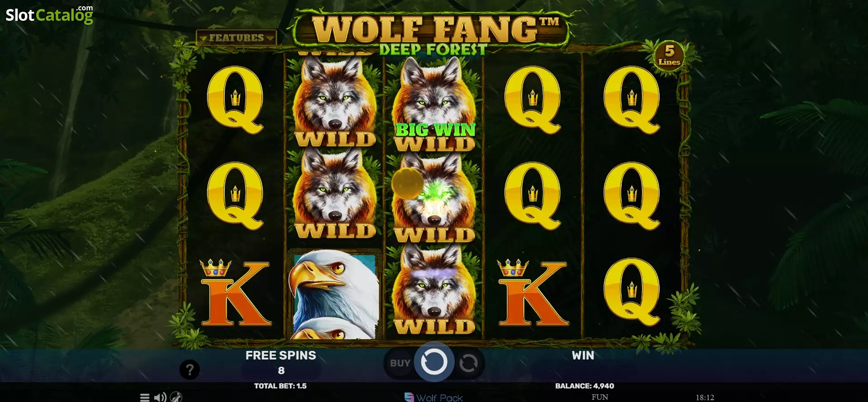Viewport: 868px width, 402px height.
Task: Click the BUY feature button
Action: 400,363
